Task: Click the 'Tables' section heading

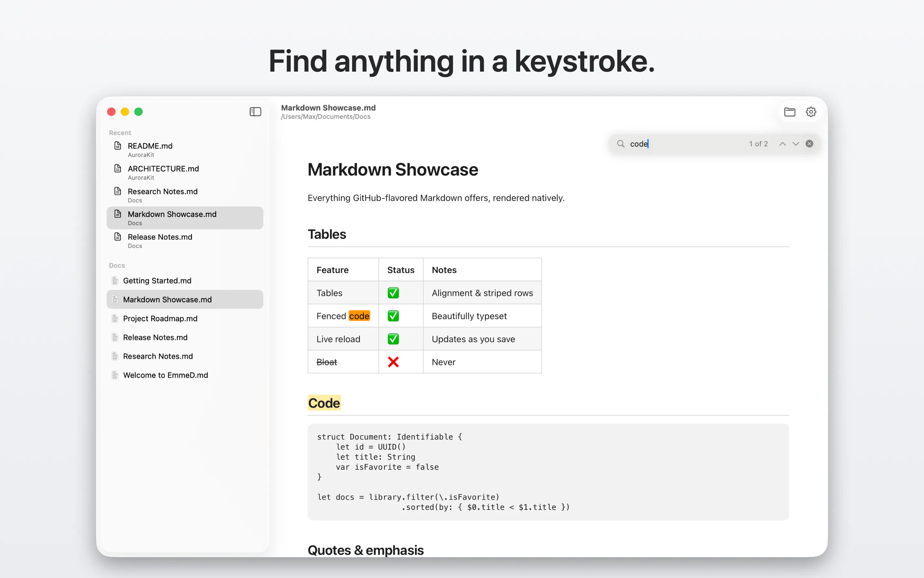Action: point(327,234)
